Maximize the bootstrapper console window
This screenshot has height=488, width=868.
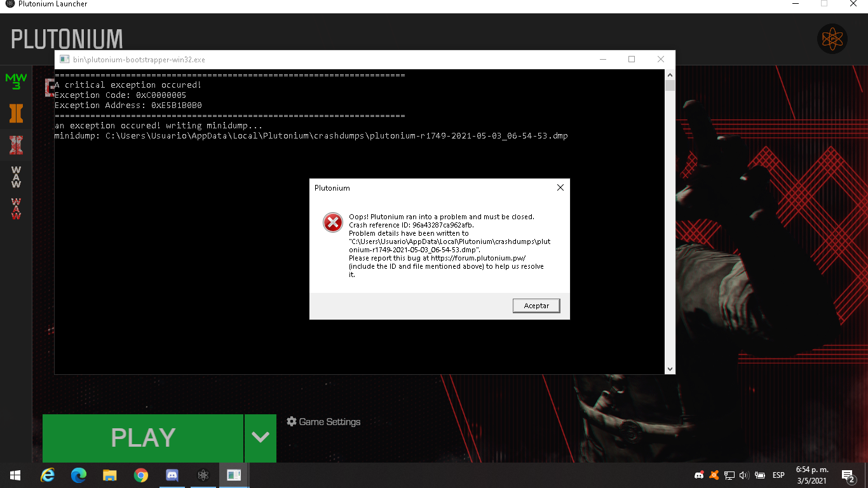pyautogui.click(x=632, y=59)
